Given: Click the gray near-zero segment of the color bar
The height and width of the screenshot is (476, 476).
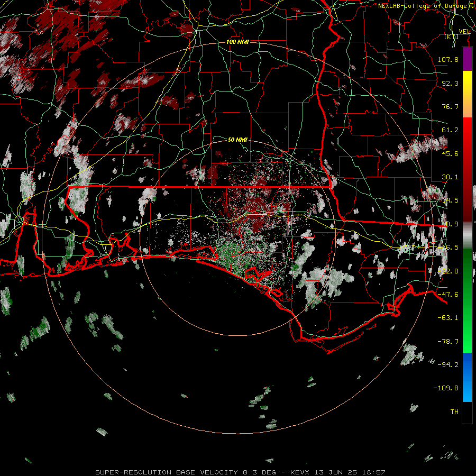Looking at the screenshot, I should [467, 235].
